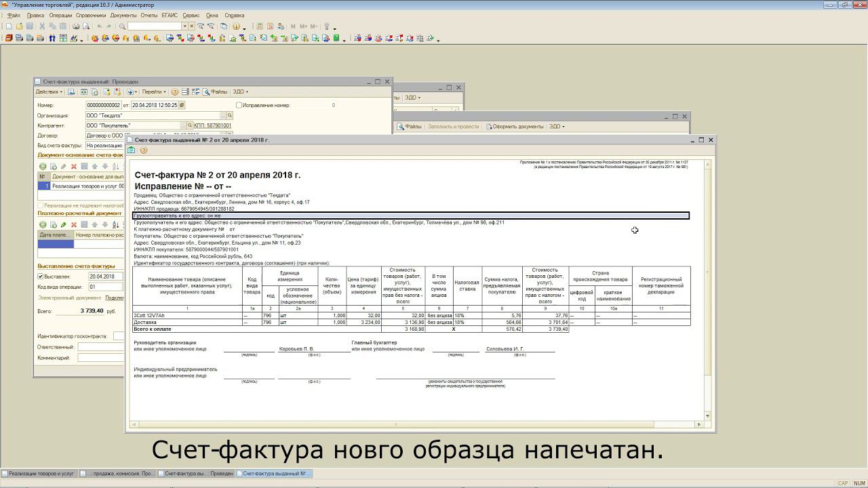
Task: Open the calculator icon in main toolbar
Action: pyautogui.click(x=260, y=26)
